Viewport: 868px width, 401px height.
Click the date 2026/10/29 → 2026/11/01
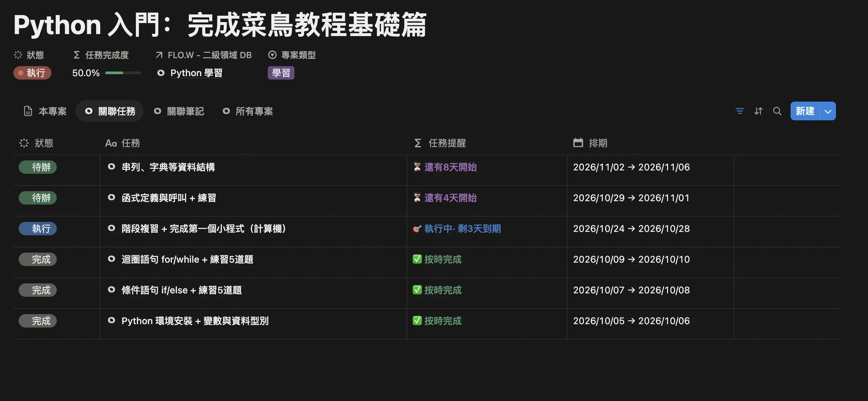click(631, 197)
